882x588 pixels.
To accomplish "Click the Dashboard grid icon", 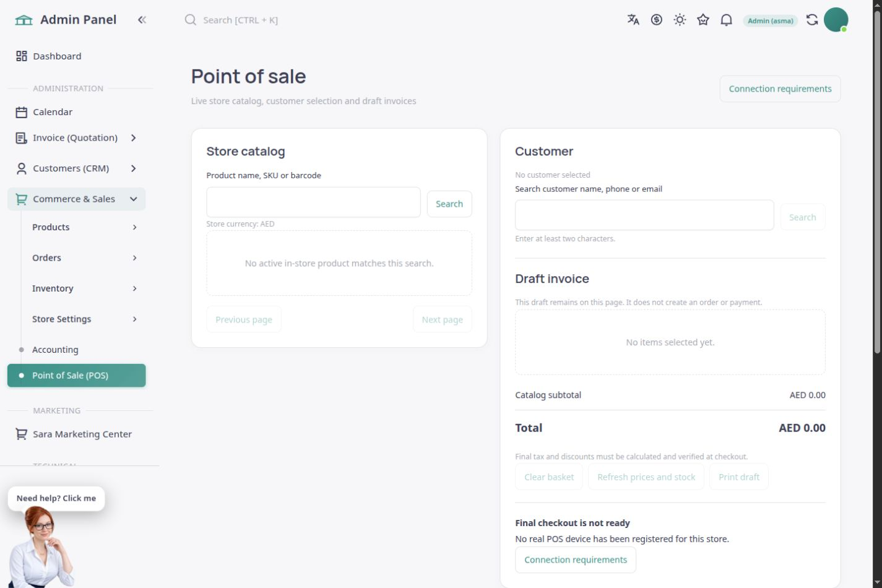I will coord(22,56).
